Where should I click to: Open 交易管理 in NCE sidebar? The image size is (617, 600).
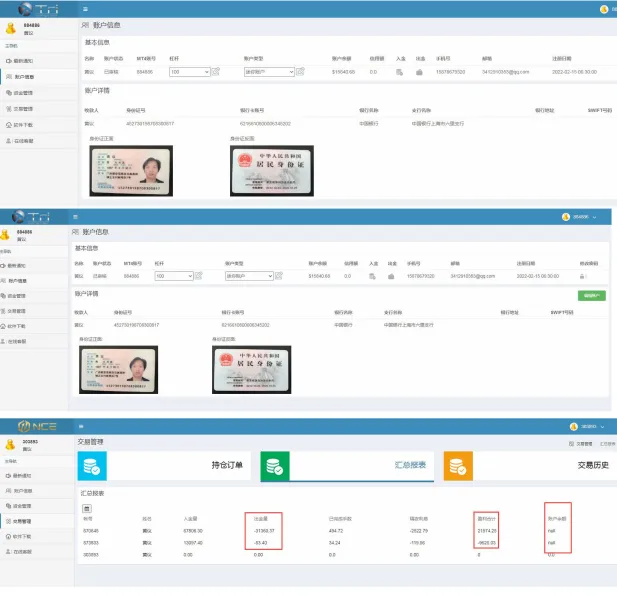(x=37, y=521)
